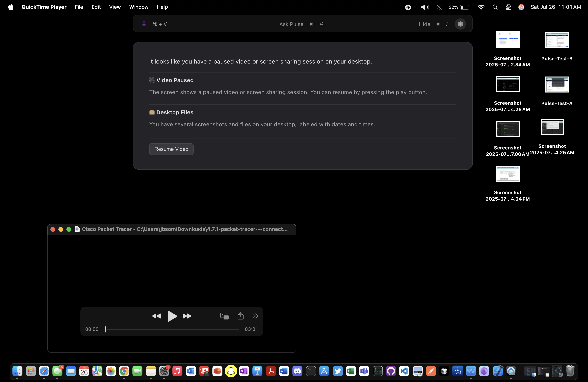This screenshot has height=382, width=588.
Task: Click the video progress slider
Action: tap(172, 329)
